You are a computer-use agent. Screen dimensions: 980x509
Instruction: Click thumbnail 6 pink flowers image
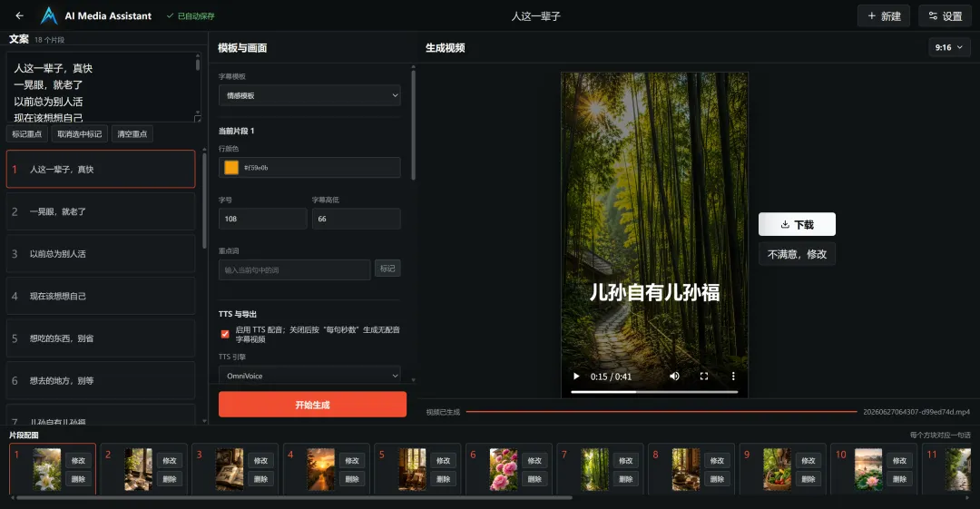(x=503, y=469)
